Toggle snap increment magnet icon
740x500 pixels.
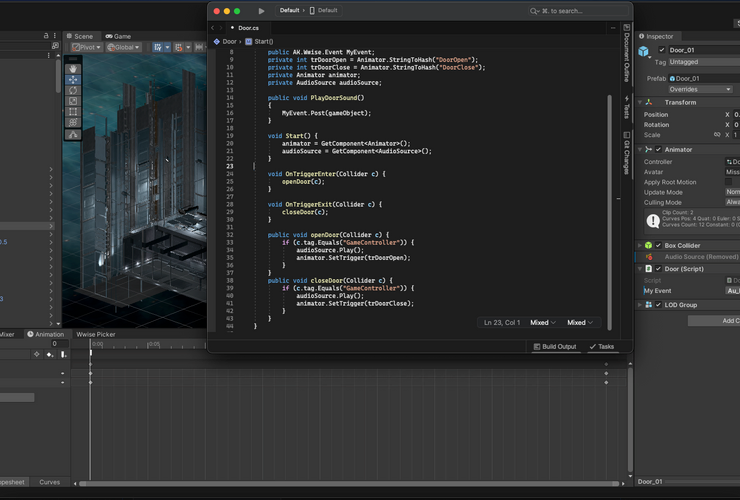178,47
